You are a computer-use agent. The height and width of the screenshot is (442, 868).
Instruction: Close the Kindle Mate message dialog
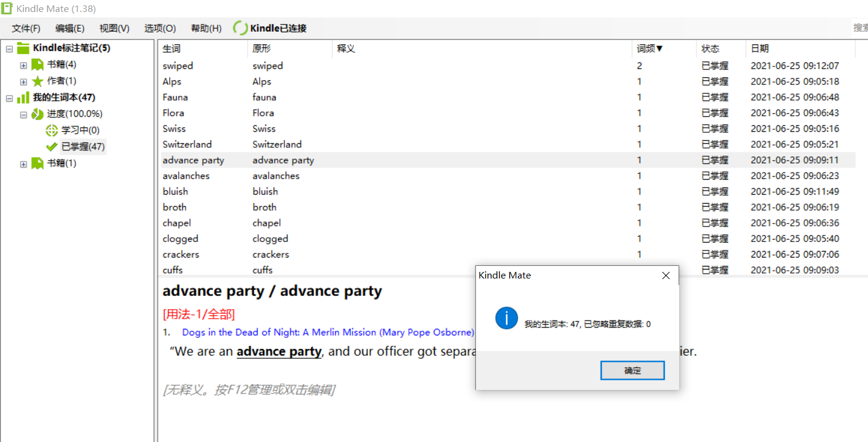(x=665, y=276)
